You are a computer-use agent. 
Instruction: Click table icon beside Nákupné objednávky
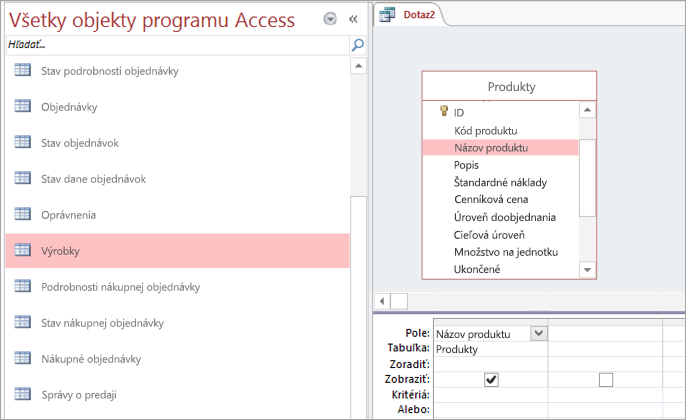(x=22, y=358)
